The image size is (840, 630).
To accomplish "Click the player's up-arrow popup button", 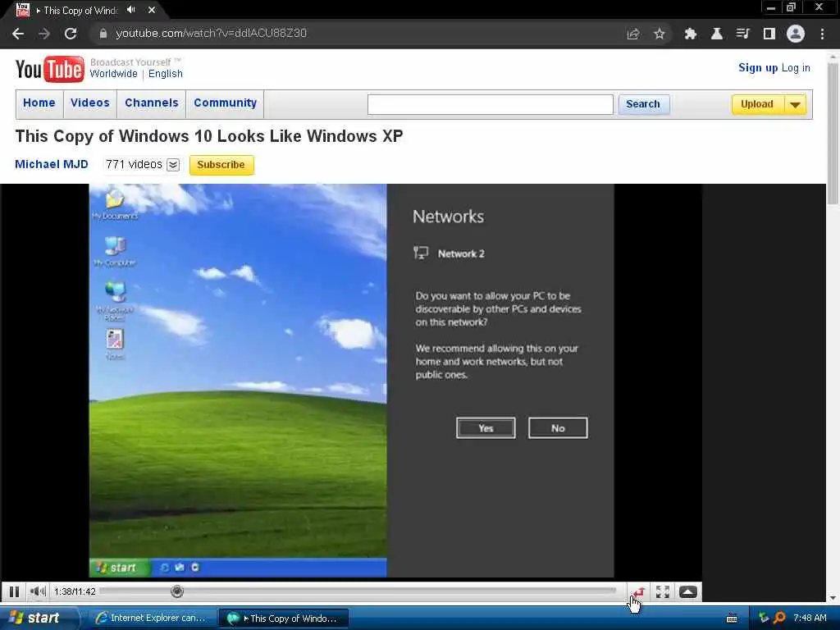I will coord(688,592).
